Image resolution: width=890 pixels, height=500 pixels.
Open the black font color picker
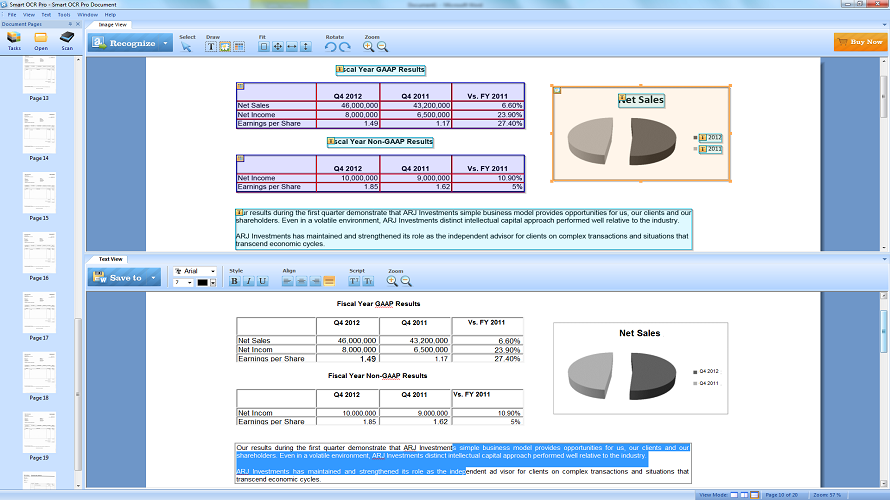[205, 283]
